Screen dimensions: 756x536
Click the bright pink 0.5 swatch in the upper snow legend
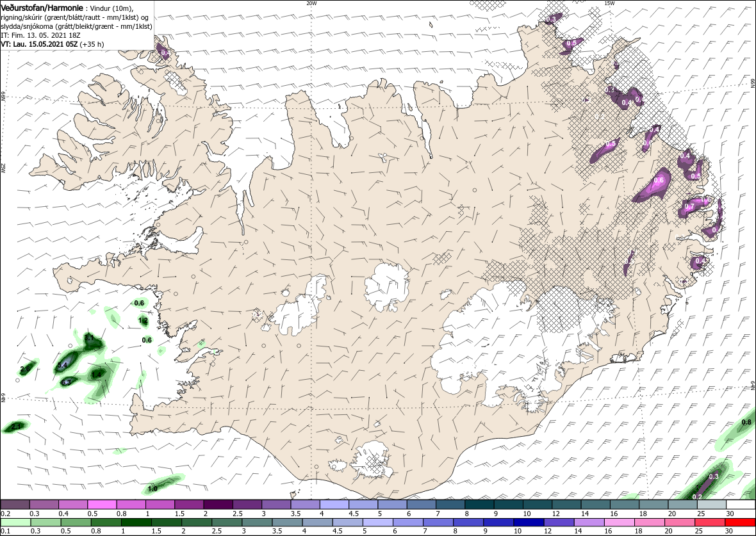pyautogui.click(x=102, y=505)
